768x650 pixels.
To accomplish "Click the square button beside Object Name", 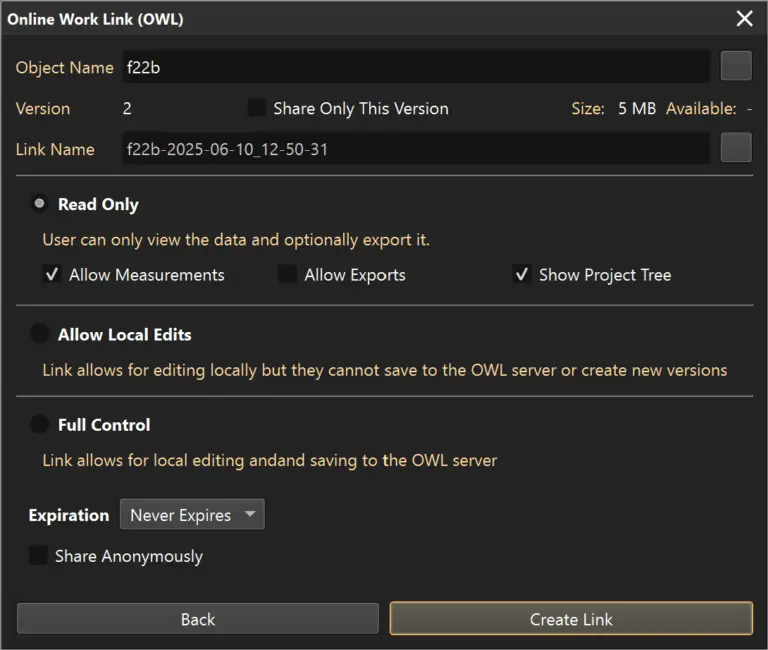I will pos(736,67).
